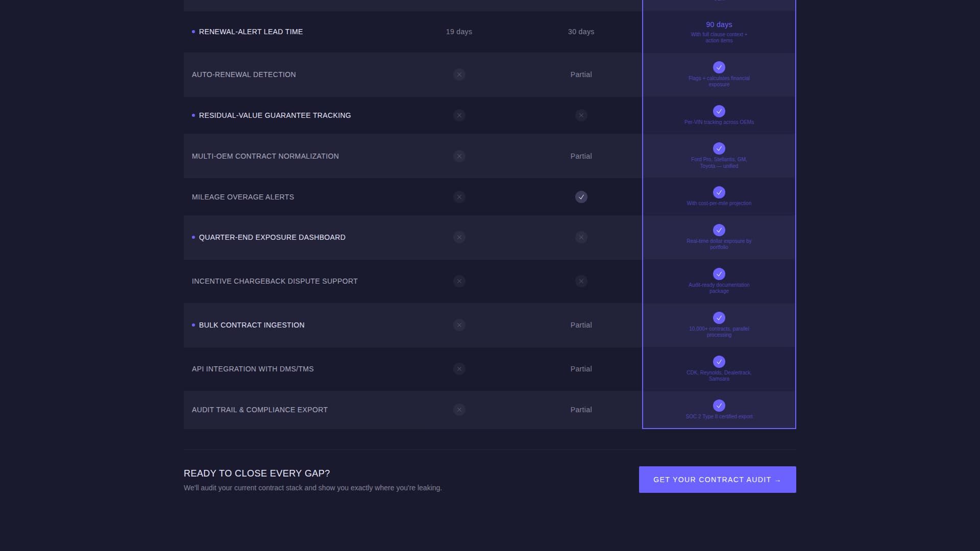This screenshot has width=980, height=551.
Task: Click the purple checkmark in Bulk Contract Ingestion row
Action: pos(719,318)
